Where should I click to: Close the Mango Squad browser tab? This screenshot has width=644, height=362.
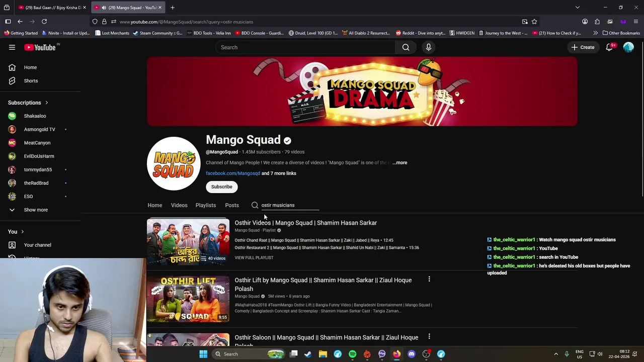click(160, 8)
